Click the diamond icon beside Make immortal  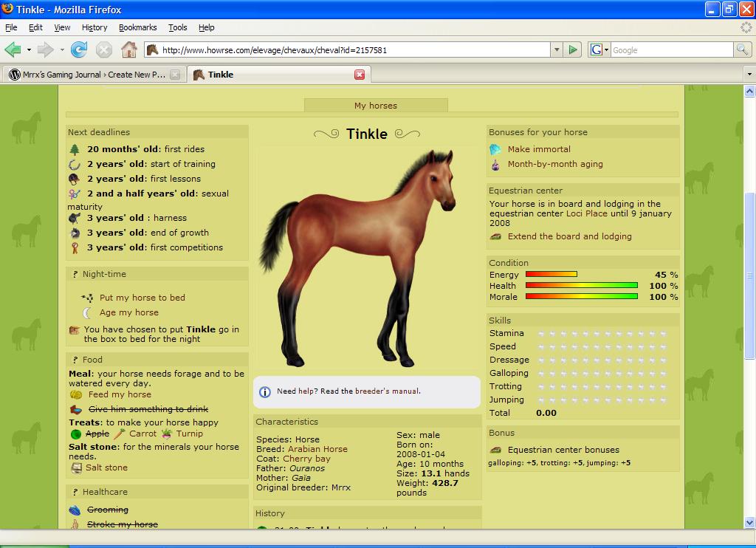point(495,149)
